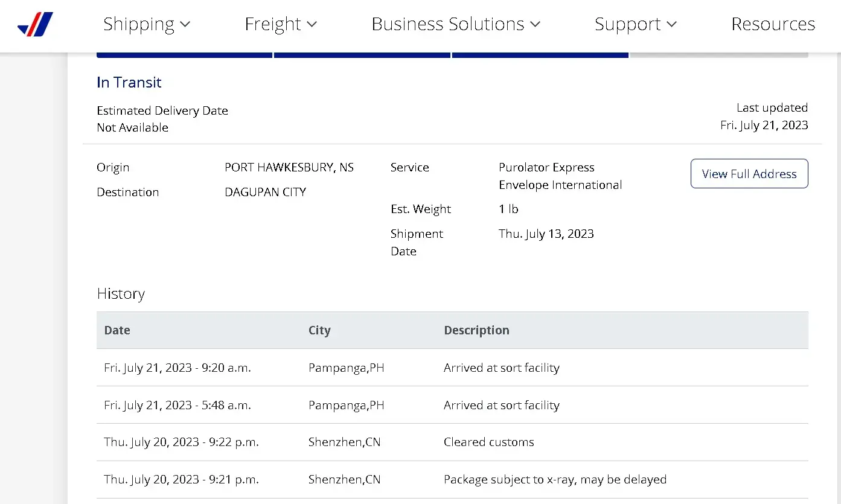Expand the Shipping chevron arrow
The width and height of the screenshot is (841, 504).
[x=185, y=25]
